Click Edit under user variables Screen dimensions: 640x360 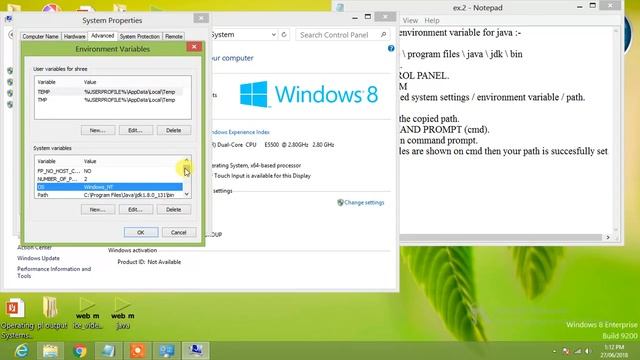click(x=136, y=130)
